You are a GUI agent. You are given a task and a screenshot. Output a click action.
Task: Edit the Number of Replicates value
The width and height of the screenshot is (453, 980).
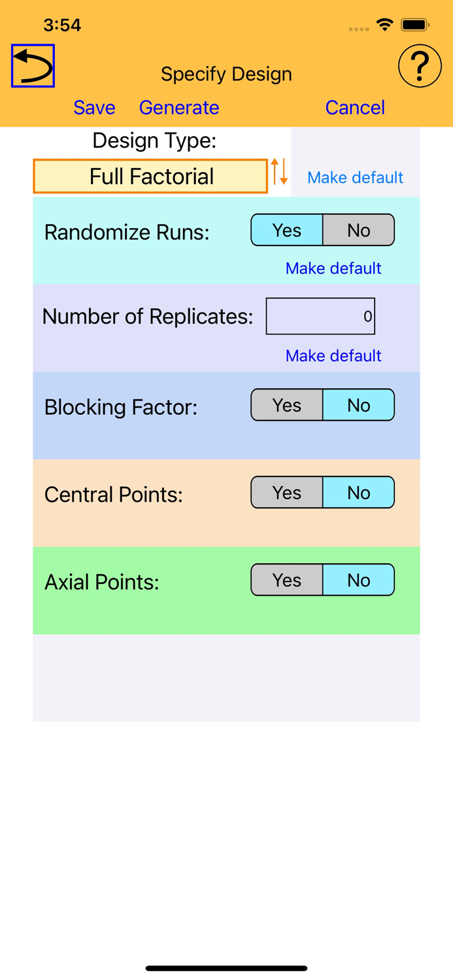[320, 316]
